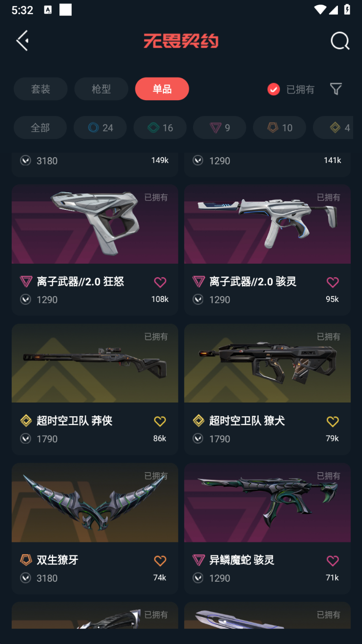Viewport: 362px width, 644px height.
Task: Like 双生獠牙 using its heart icon
Action: 160,560
